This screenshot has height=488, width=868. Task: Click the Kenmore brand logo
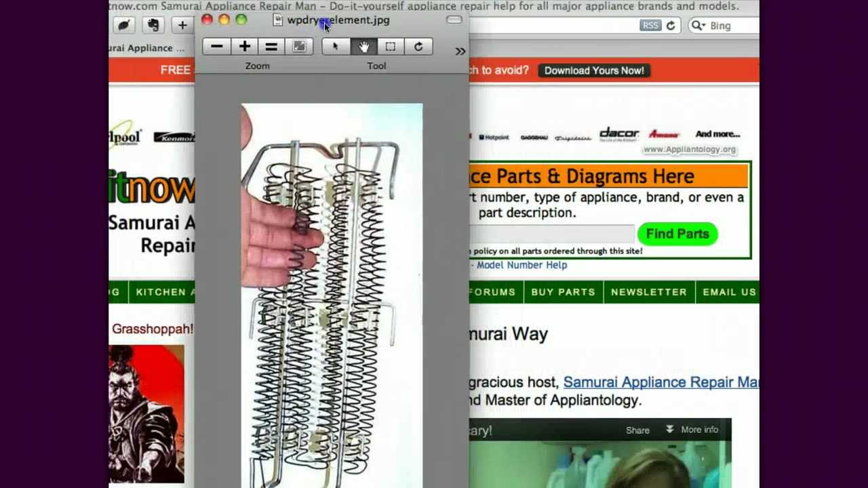[174, 138]
